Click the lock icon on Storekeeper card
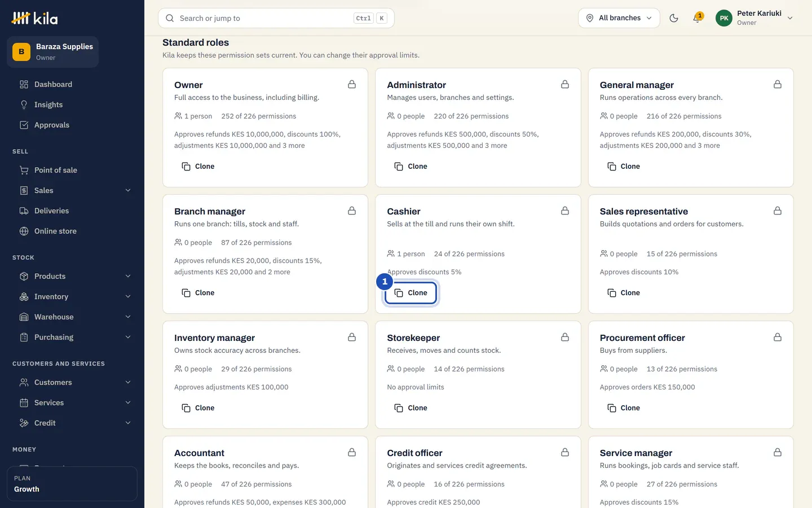 pyautogui.click(x=565, y=338)
